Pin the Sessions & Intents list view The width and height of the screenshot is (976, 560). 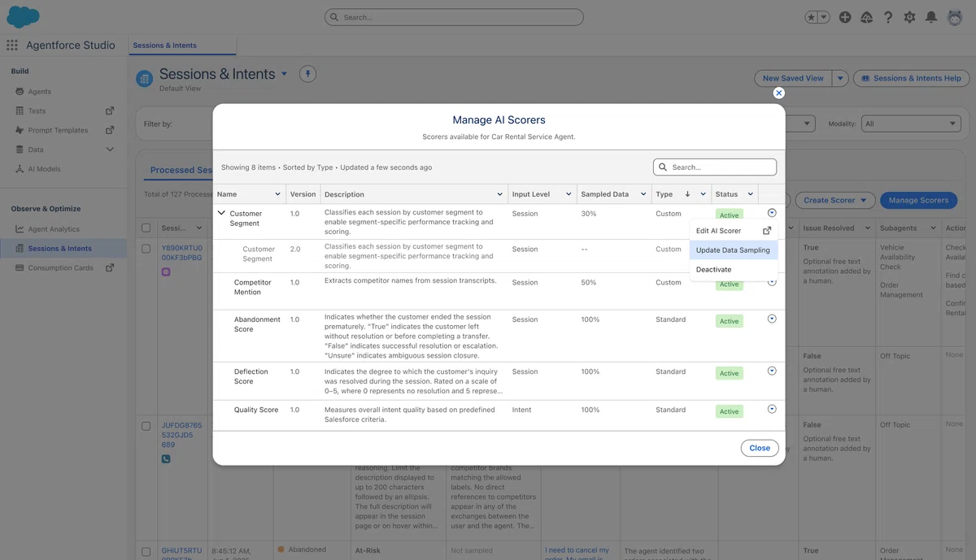pyautogui.click(x=307, y=74)
